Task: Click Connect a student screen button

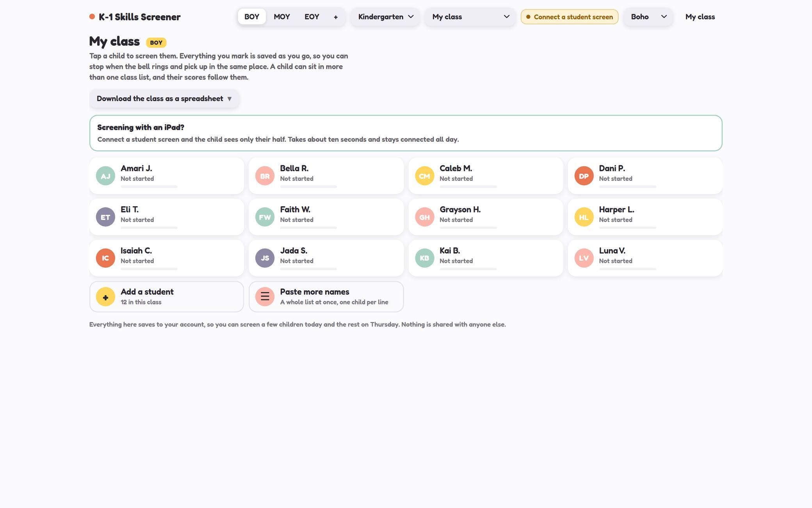Action: tap(570, 17)
